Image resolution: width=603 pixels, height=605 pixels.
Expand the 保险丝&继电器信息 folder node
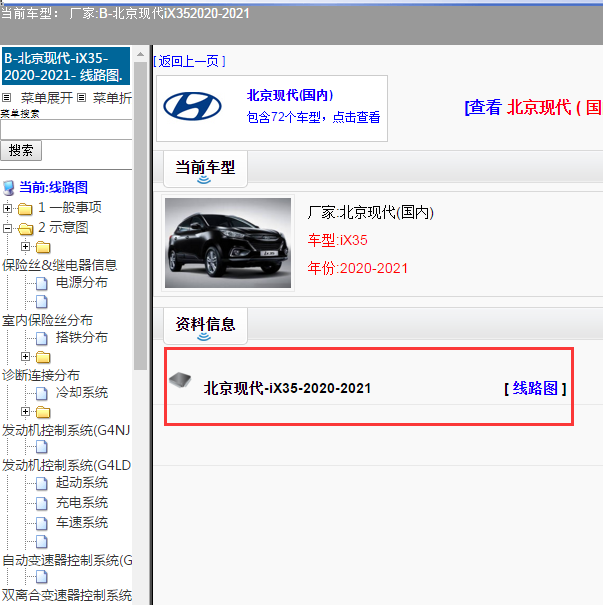(x=25, y=247)
